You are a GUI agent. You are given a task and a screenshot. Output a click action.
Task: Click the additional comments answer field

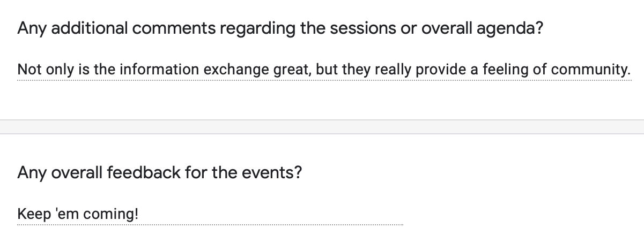point(324,71)
